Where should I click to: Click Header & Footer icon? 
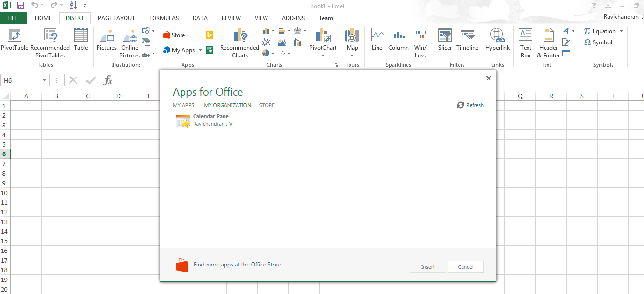point(548,35)
